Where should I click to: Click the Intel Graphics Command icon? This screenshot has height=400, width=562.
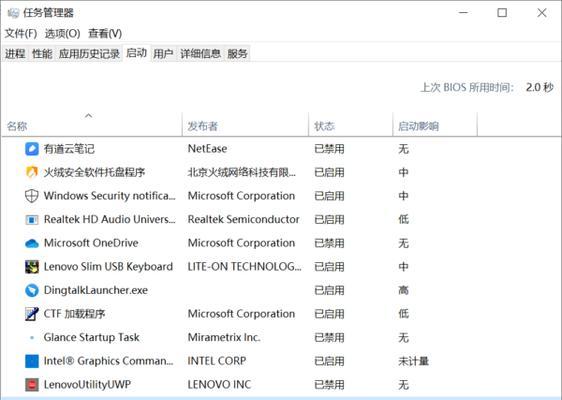pyautogui.click(x=32, y=361)
